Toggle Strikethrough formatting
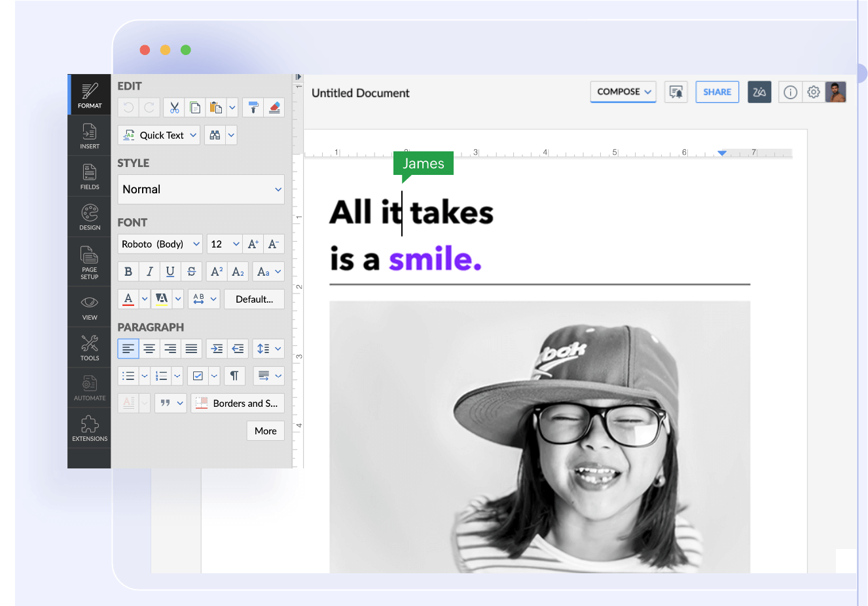The width and height of the screenshot is (868, 606). point(191,271)
